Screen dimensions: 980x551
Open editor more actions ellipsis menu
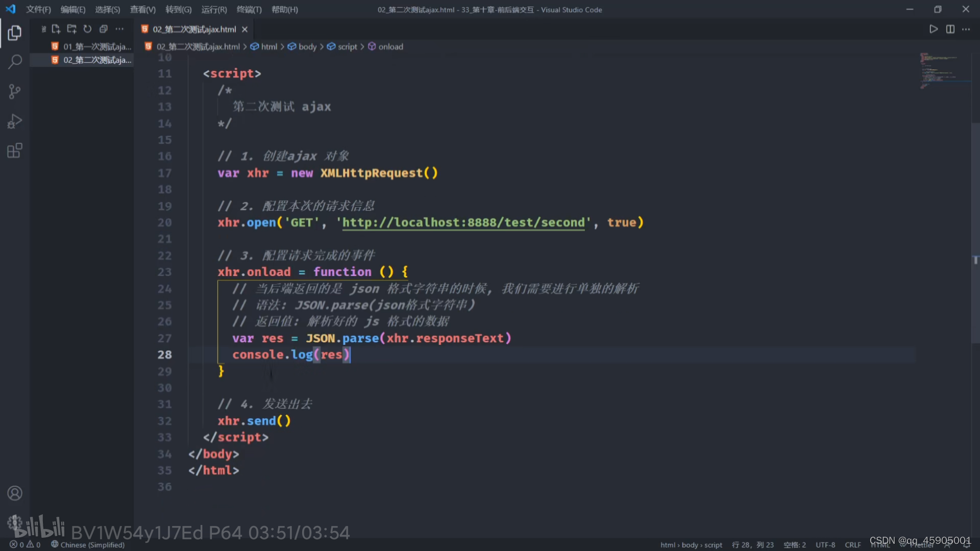click(x=966, y=29)
